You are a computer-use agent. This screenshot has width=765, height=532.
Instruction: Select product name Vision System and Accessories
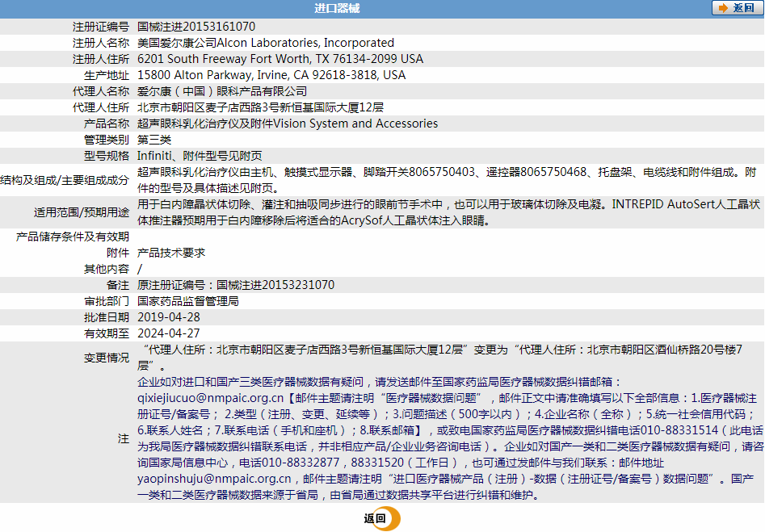click(x=355, y=124)
